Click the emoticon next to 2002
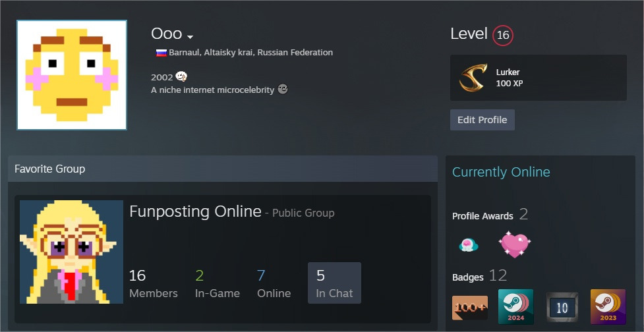644x332 pixels. (181, 76)
